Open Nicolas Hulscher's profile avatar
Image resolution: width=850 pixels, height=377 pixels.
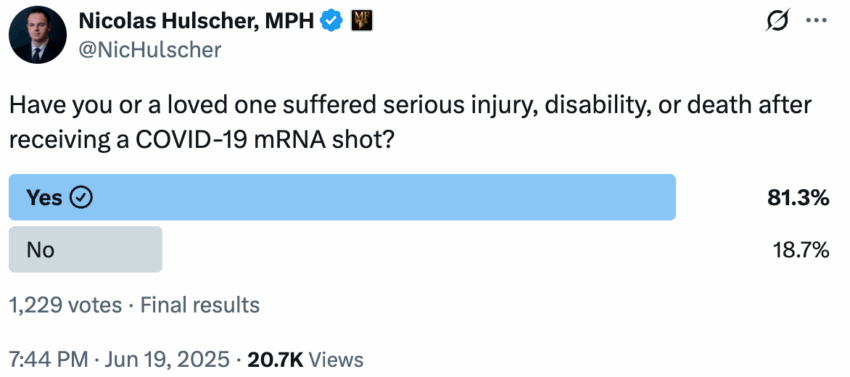pyautogui.click(x=38, y=35)
